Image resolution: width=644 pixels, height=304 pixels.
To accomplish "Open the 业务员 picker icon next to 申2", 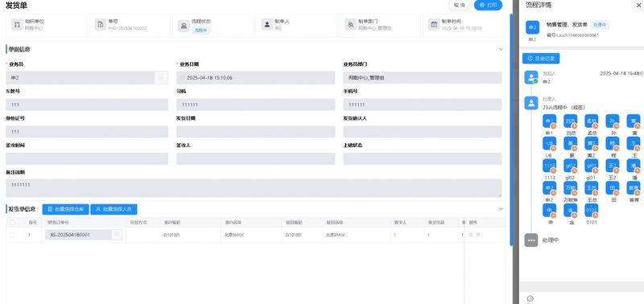I will coord(162,77).
